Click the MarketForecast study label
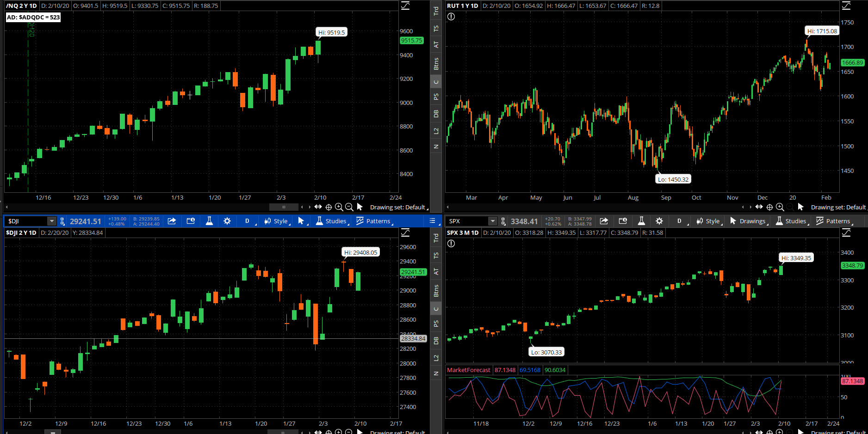868x434 pixels. tap(468, 370)
